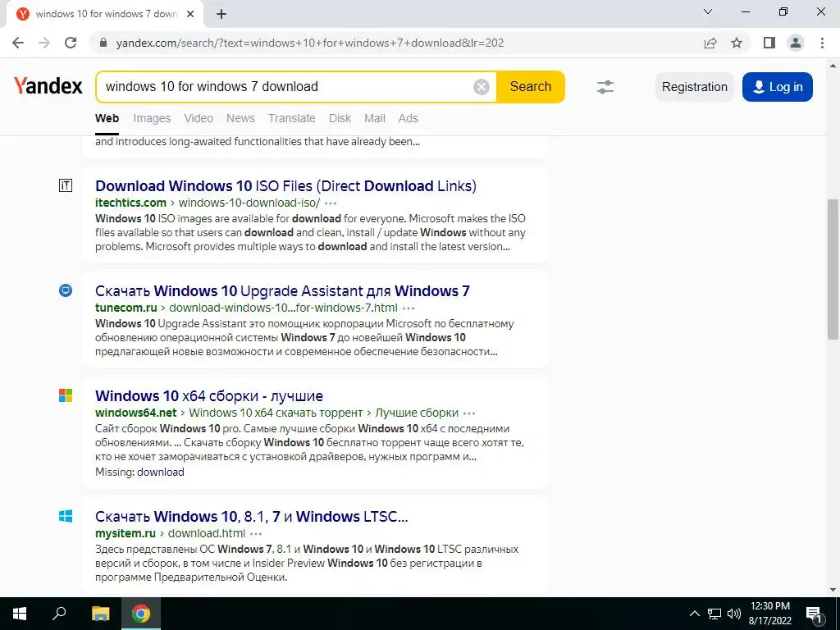Reload the page
Viewport: 840px width, 630px height.
pos(71,43)
